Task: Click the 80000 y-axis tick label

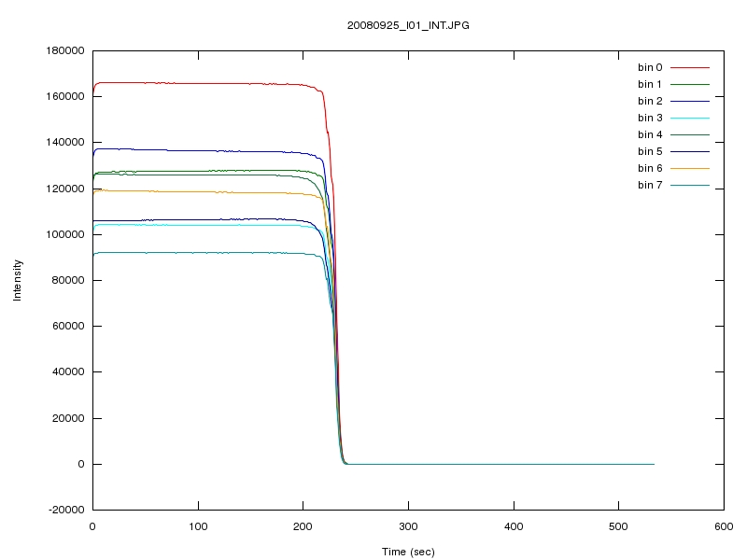Action: pos(68,280)
